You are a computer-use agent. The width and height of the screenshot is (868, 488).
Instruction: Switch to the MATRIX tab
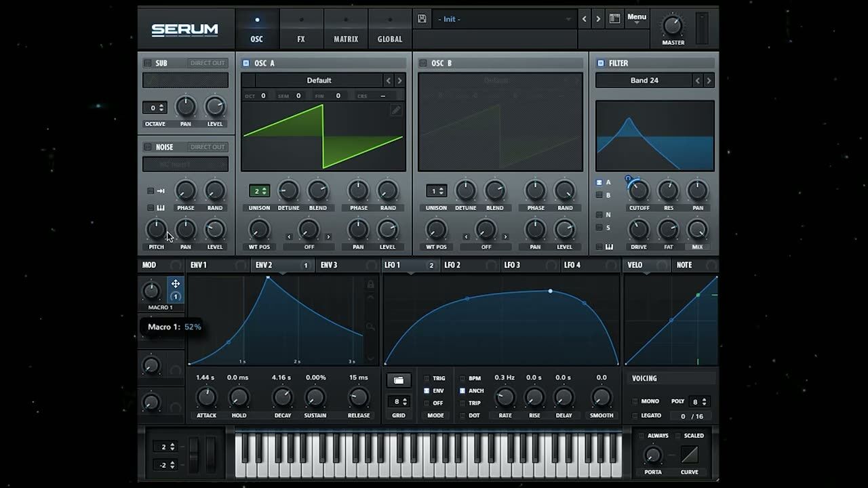coord(346,28)
